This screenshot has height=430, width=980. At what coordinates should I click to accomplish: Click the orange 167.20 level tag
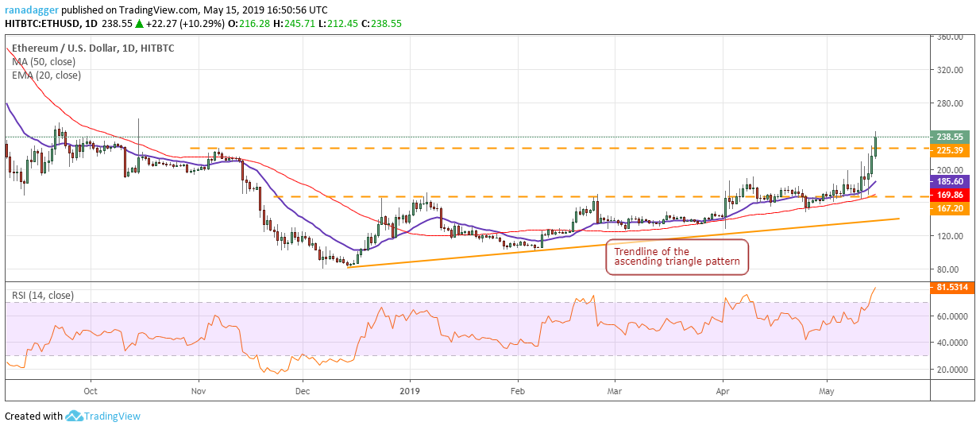click(x=950, y=207)
